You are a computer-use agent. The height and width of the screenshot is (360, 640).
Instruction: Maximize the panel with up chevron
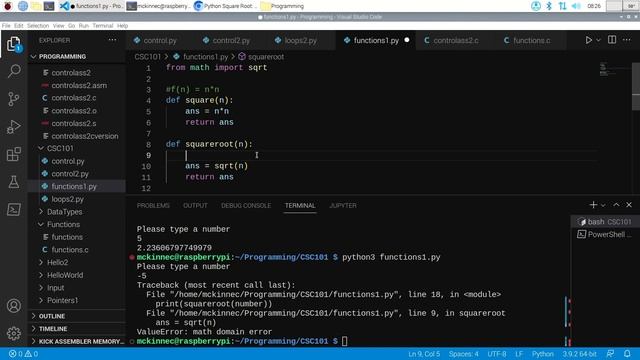tap(616, 205)
